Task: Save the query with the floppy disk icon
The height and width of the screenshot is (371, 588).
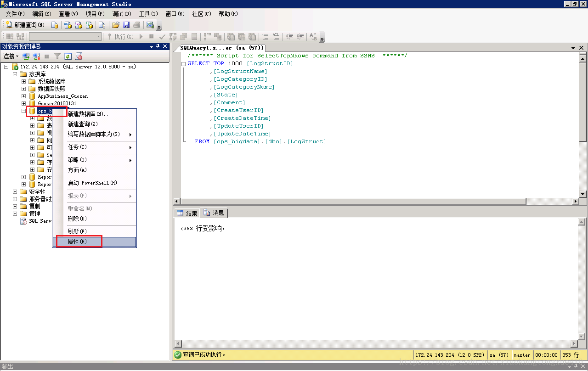Action: [126, 25]
